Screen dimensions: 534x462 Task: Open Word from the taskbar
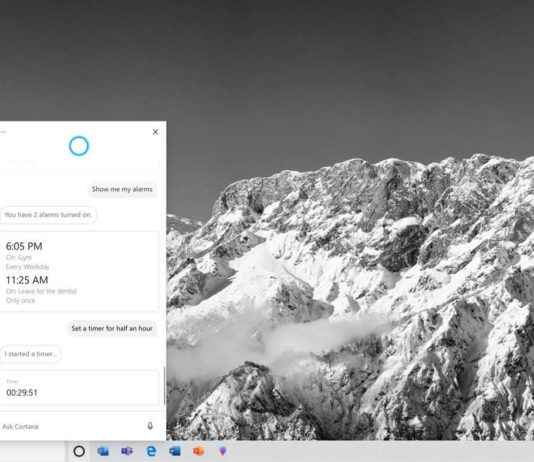coord(175,451)
